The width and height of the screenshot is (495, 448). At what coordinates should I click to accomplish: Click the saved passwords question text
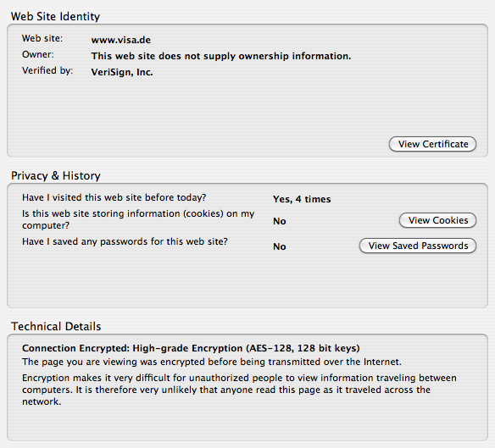coord(125,241)
